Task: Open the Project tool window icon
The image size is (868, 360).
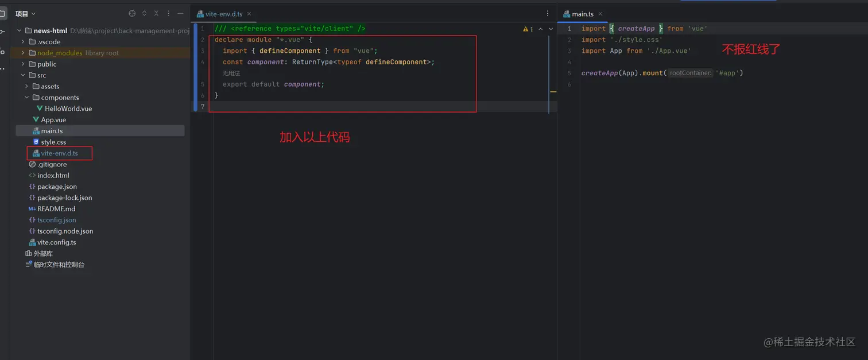Action: (x=2, y=13)
